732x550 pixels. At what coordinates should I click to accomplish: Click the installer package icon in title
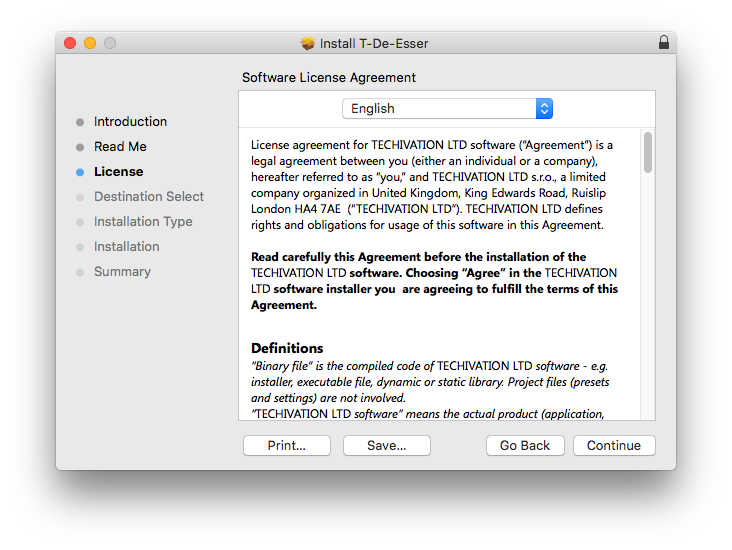tap(307, 43)
